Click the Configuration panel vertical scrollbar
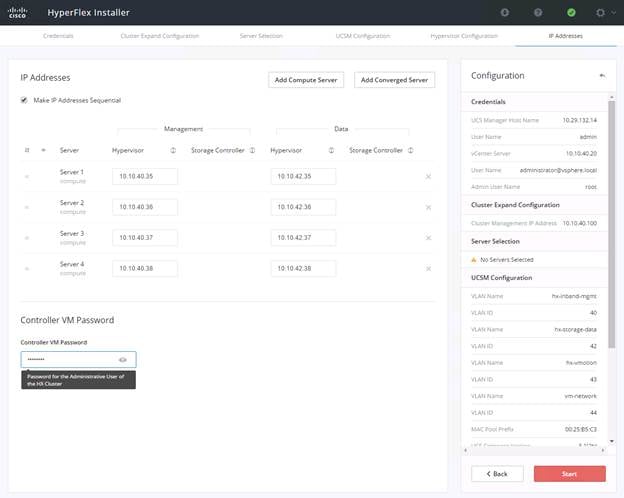Image resolution: width=624 pixels, height=498 pixels. tap(612, 224)
